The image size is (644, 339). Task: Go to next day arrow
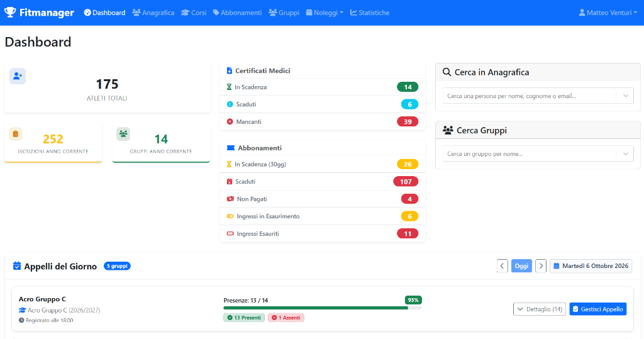coord(541,266)
